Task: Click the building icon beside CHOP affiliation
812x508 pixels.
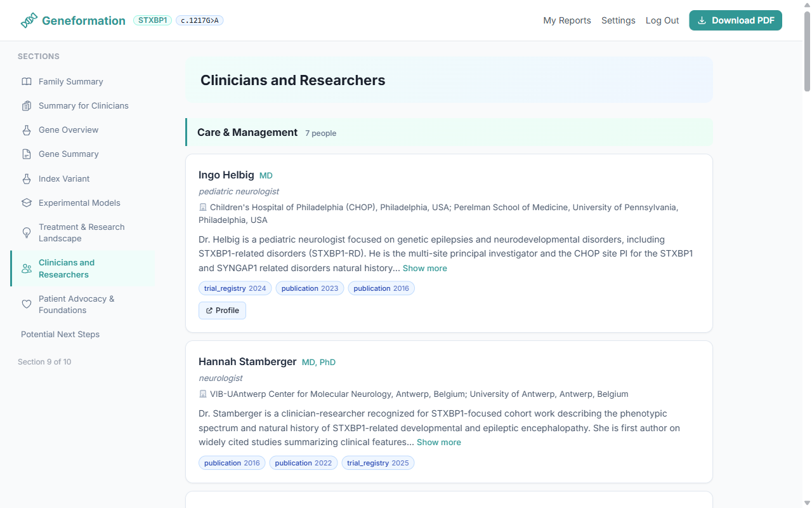Action: click(202, 207)
